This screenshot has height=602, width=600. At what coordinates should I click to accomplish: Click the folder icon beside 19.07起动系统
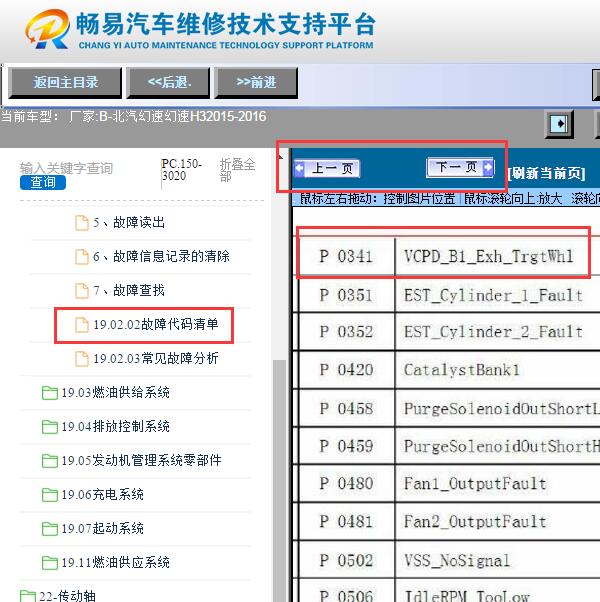pyautogui.click(x=50, y=529)
